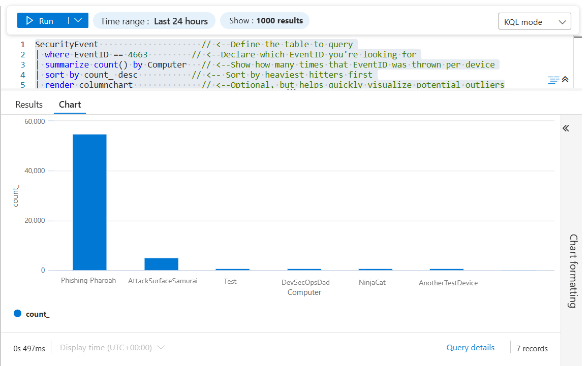Click SecurityEvent on line one of query
Viewport: 588px width, 366px height.
(67, 44)
